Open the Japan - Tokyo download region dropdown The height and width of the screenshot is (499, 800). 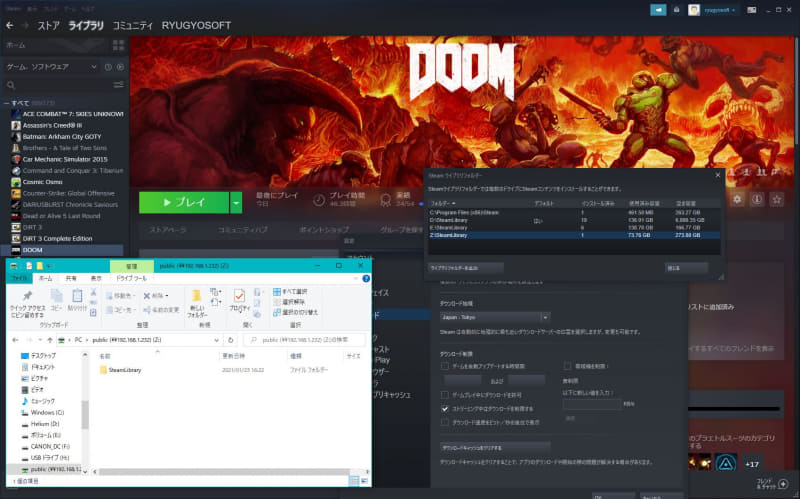coord(494,317)
